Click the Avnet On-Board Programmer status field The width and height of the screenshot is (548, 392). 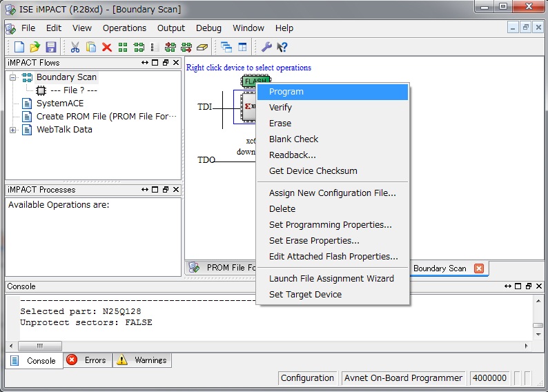click(403, 378)
